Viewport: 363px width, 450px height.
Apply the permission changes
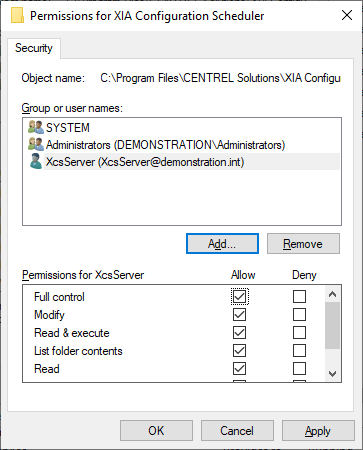(318, 431)
